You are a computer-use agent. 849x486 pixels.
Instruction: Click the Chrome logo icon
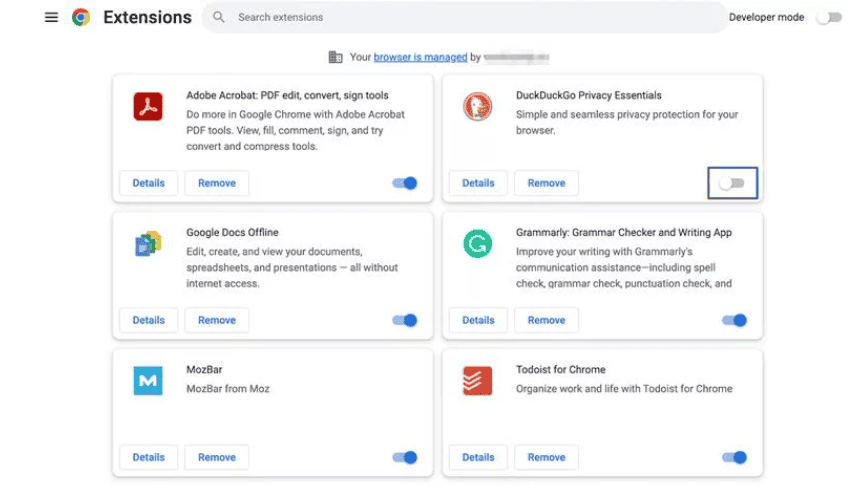(81, 17)
